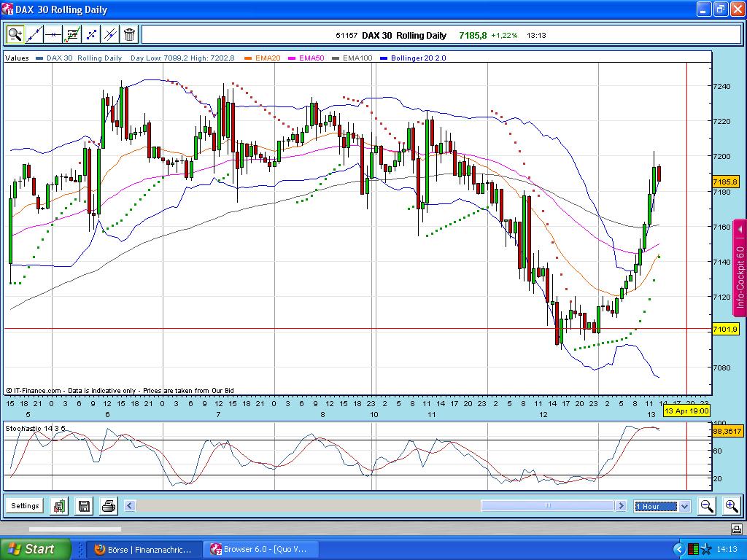Click the Stochastic 14 3 5 label
747x560 pixels.
tap(35, 429)
